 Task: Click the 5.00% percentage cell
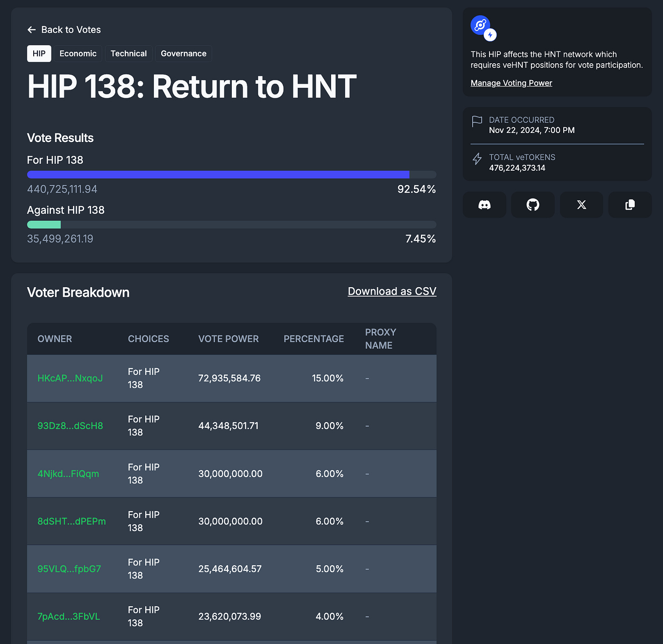point(330,569)
